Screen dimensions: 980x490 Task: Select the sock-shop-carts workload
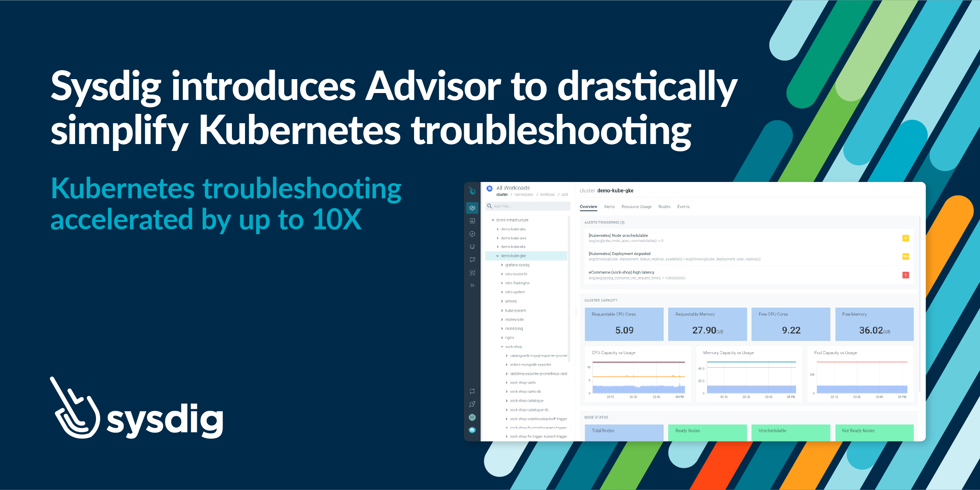click(523, 383)
